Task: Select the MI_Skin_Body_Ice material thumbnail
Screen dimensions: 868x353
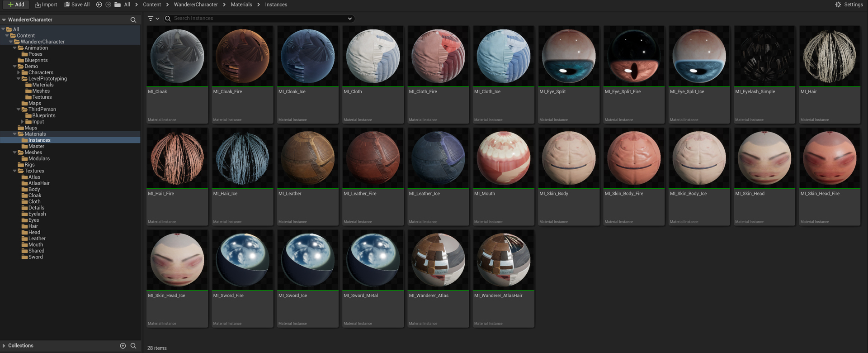Action: click(x=699, y=158)
